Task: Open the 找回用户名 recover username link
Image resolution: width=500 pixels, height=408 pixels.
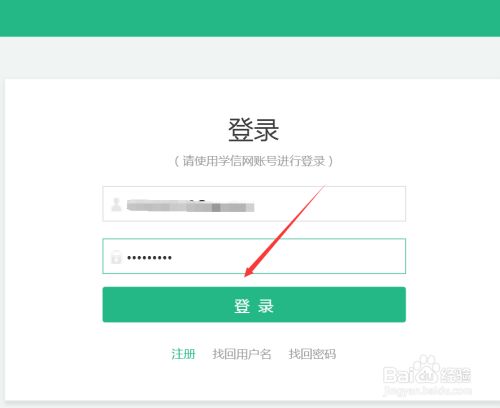Action: click(x=242, y=354)
